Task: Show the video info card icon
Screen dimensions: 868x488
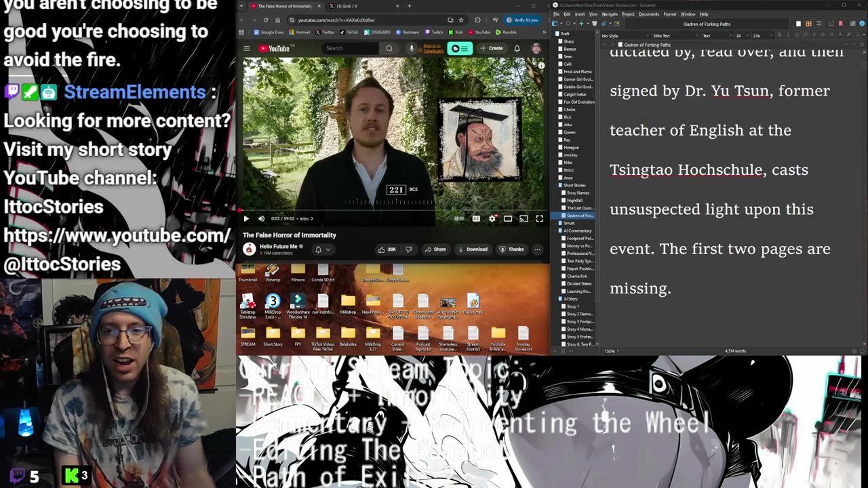Action: point(540,65)
